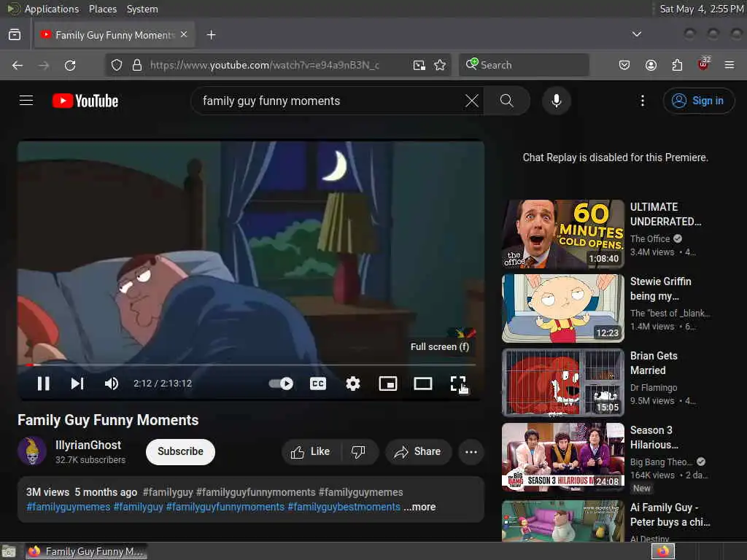Open uBlock Origin extension icon
The image size is (747, 560).
click(703, 64)
